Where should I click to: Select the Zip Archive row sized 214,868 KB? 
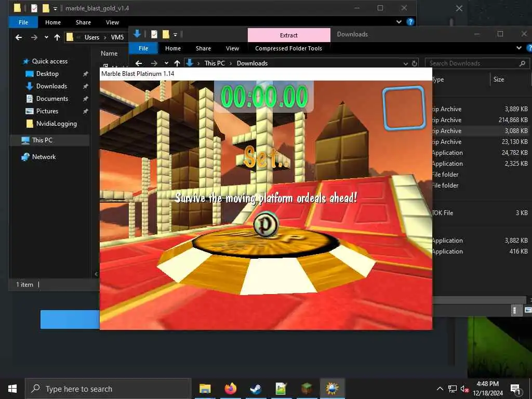point(481,120)
